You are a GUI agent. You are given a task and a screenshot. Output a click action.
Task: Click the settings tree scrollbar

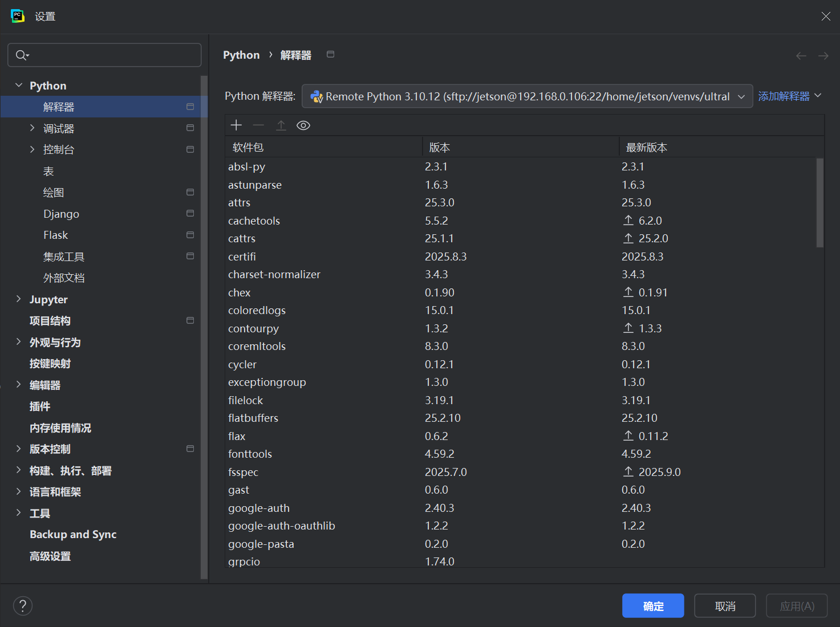[x=204, y=327]
